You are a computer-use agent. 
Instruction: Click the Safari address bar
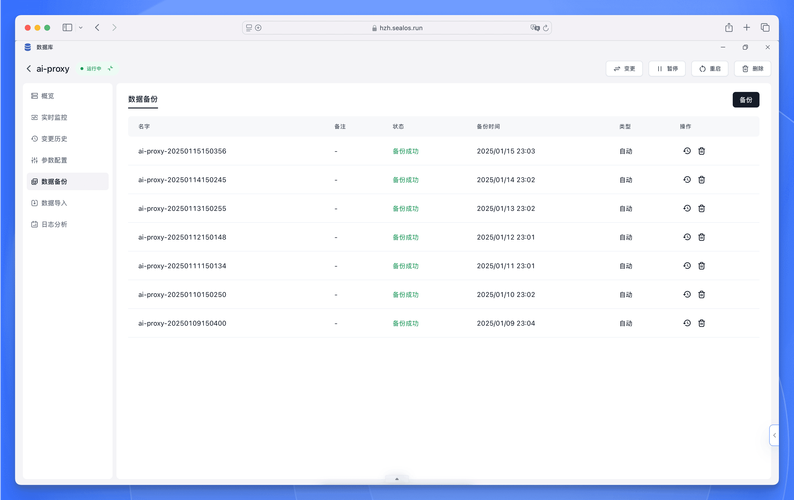[397, 28]
